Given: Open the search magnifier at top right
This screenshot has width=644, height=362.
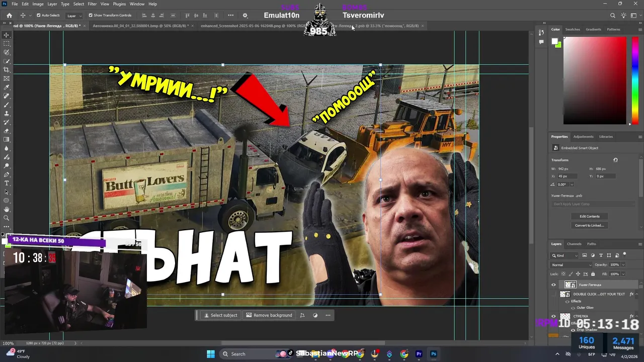Looking at the screenshot, I should tap(612, 16).
